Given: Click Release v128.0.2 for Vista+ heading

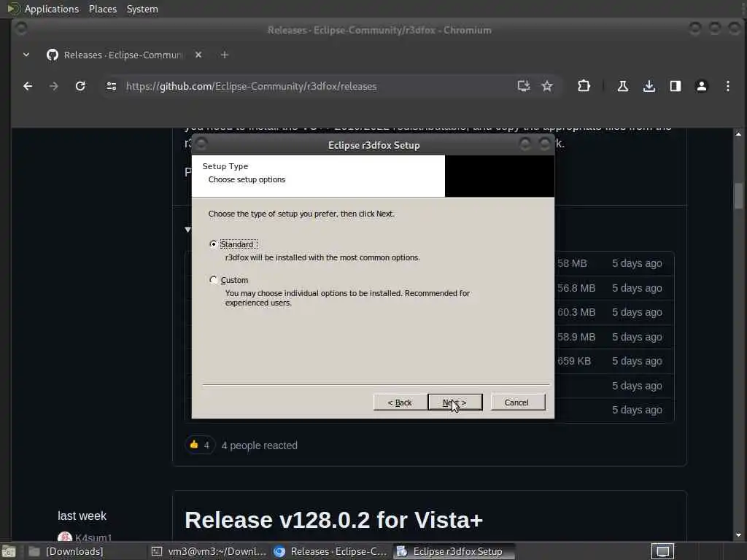Looking at the screenshot, I should tap(333, 519).
